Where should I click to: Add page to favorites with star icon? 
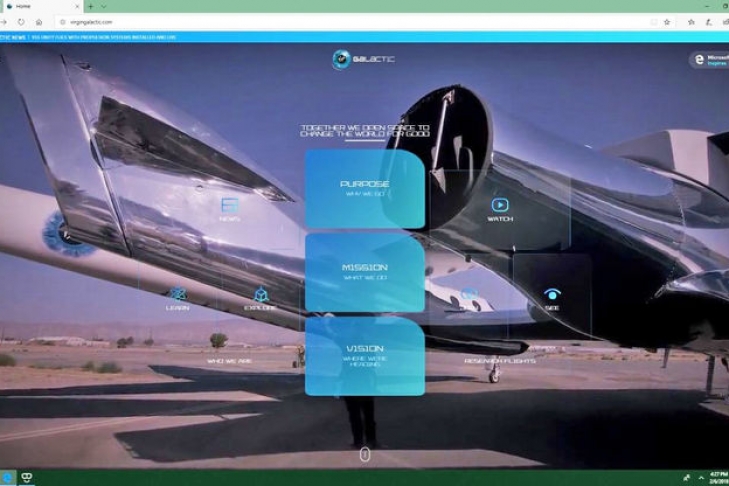[x=667, y=21]
